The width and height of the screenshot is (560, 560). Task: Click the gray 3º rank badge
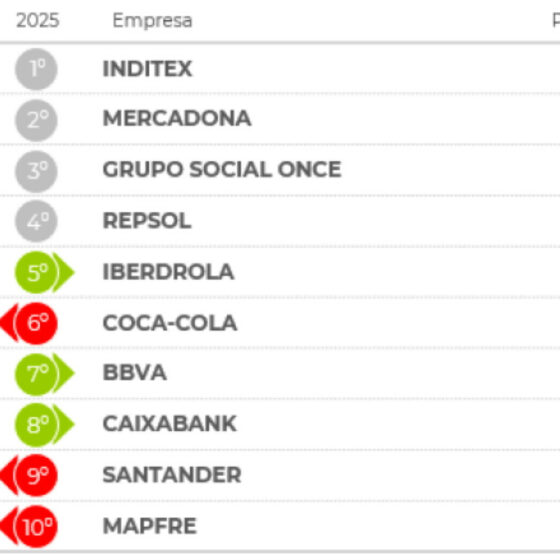click(36, 171)
